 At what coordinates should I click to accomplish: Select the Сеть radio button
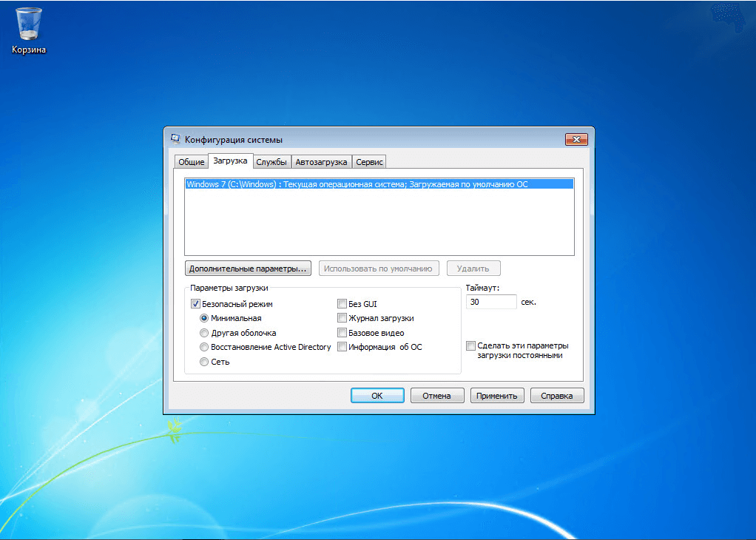pyautogui.click(x=205, y=362)
